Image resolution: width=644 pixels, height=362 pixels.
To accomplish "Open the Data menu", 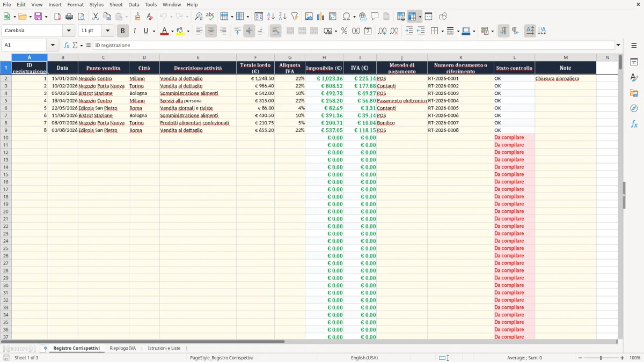I will pos(134,4).
